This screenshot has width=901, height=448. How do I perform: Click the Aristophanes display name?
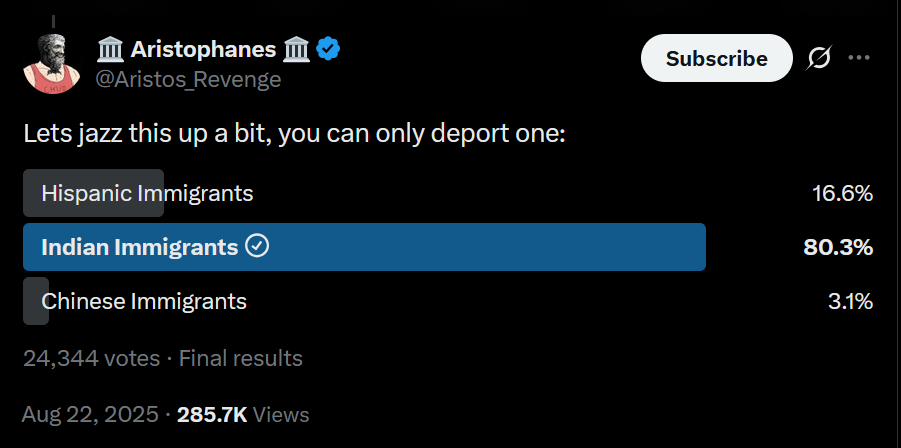pos(203,48)
